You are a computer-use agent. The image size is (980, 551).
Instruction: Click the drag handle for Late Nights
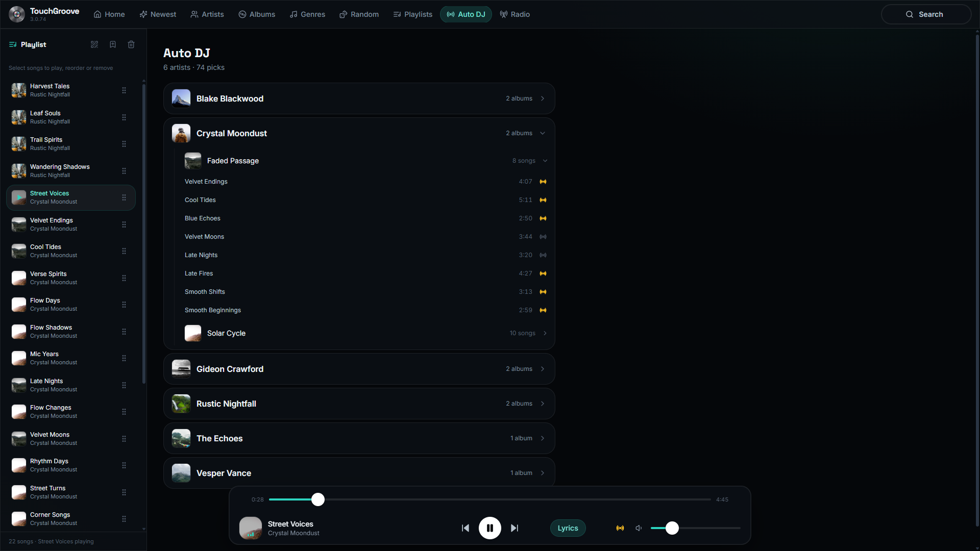pyautogui.click(x=124, y=385)
